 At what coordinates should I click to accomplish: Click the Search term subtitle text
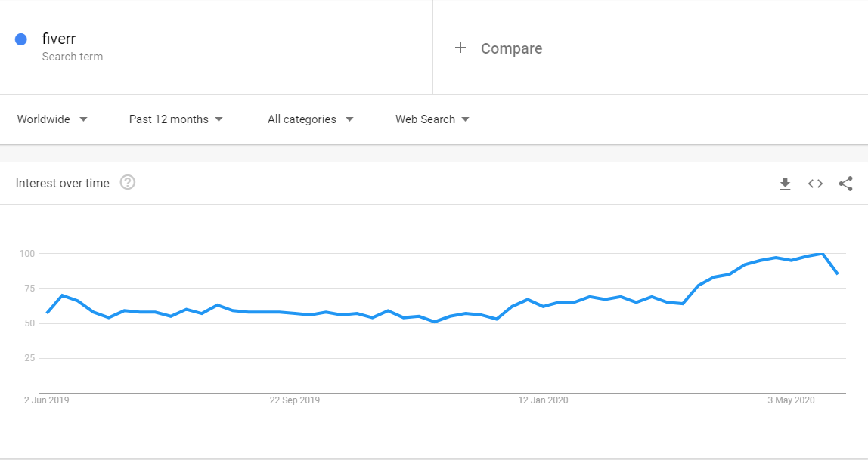73,57
